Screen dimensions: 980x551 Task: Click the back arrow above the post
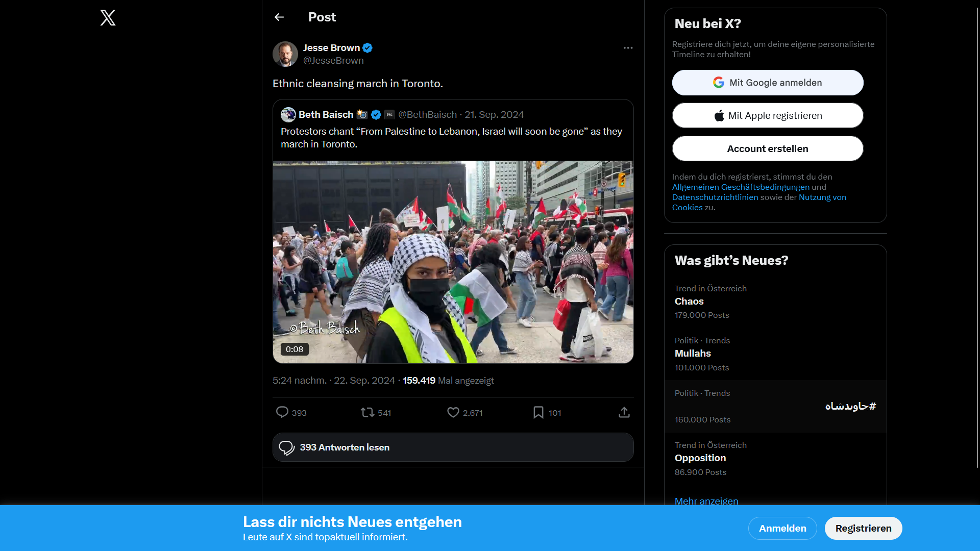pos(279,17)
